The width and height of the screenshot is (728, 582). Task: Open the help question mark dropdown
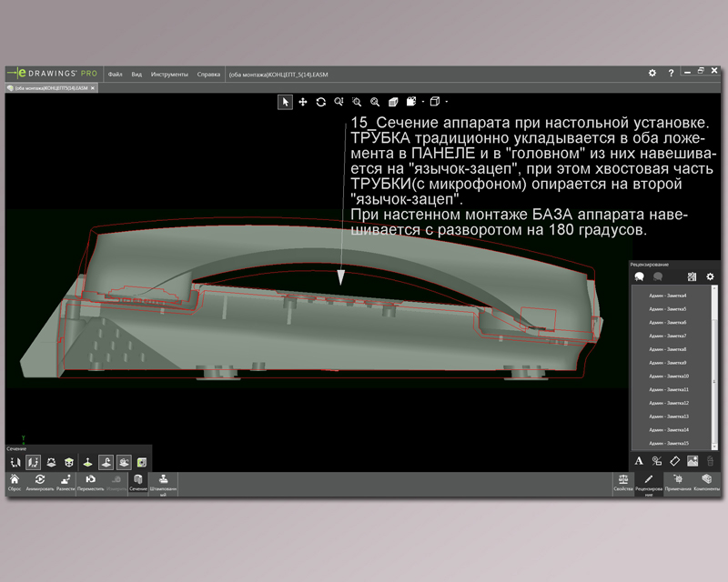coord(672,74)
